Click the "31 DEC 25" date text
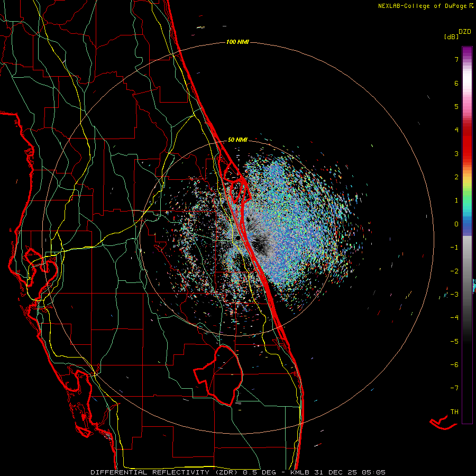 coord(335,472)
